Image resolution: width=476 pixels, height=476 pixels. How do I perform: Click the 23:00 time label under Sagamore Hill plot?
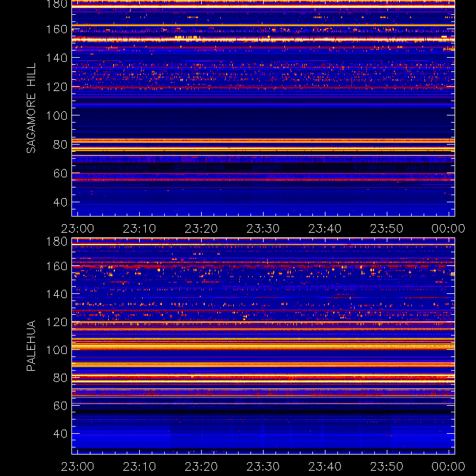pos(77,228)
